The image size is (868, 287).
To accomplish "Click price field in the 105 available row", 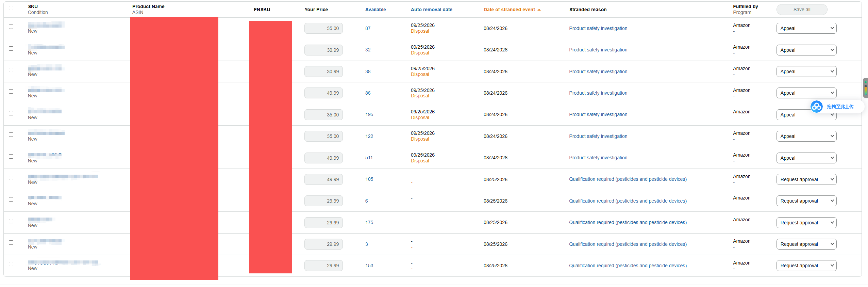I will pos(323,179).
